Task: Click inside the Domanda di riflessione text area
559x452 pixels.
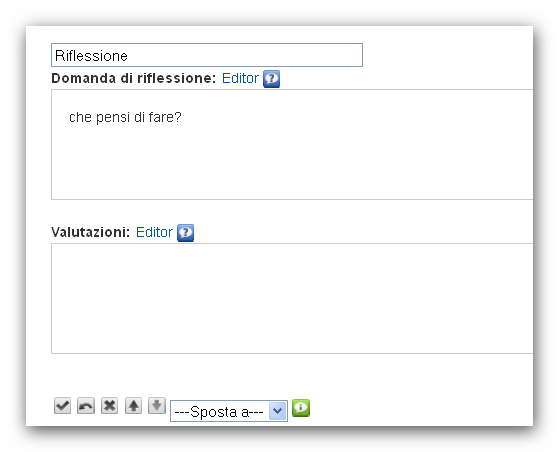Action: point(292,144)
